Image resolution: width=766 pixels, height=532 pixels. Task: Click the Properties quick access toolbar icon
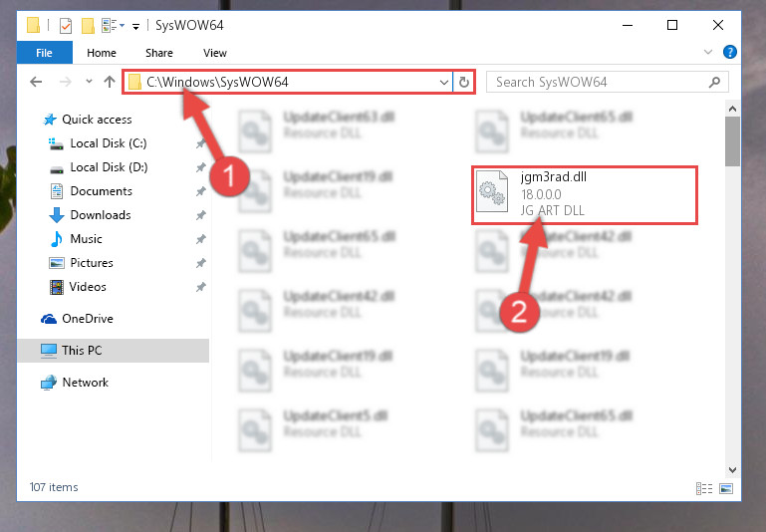point(66,25)
